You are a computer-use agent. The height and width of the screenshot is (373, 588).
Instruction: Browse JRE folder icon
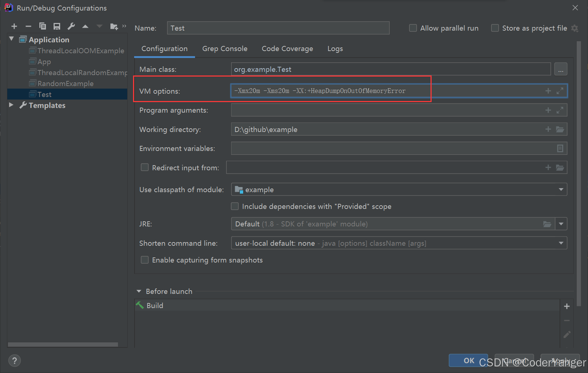pyautogui.click(x=547, y=224)
